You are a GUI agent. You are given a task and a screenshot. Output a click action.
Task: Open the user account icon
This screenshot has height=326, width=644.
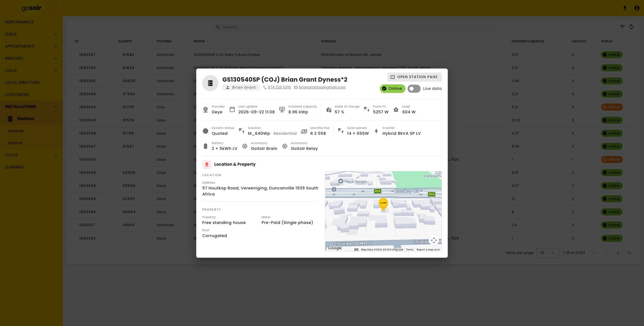(x=637, y=8)
